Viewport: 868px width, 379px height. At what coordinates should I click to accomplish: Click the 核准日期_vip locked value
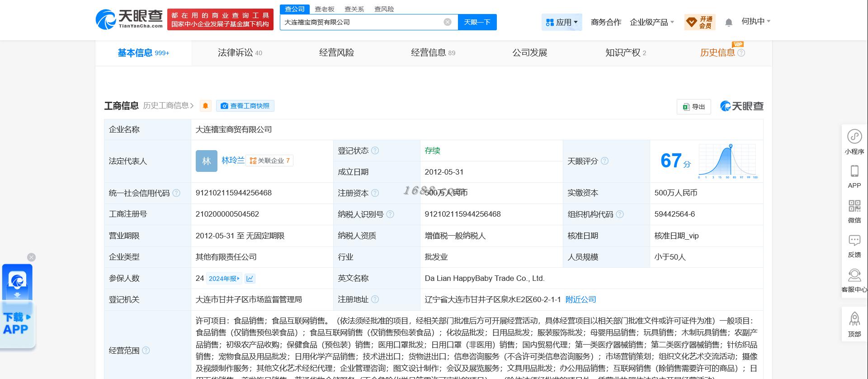pos(676,236)
